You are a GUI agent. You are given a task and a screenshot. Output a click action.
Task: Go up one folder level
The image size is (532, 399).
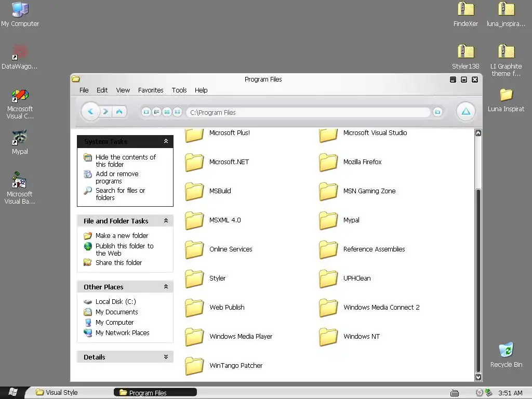click(119, 111)
